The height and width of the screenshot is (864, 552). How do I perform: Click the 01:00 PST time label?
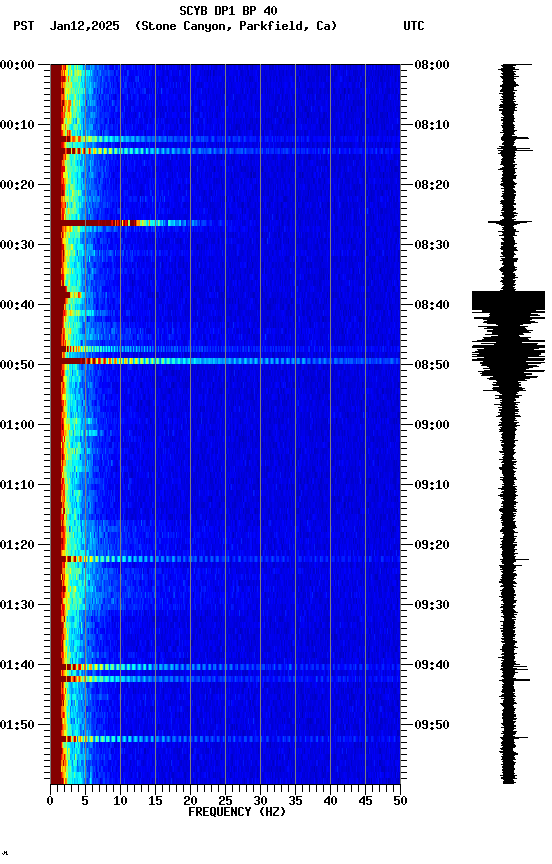17,425
